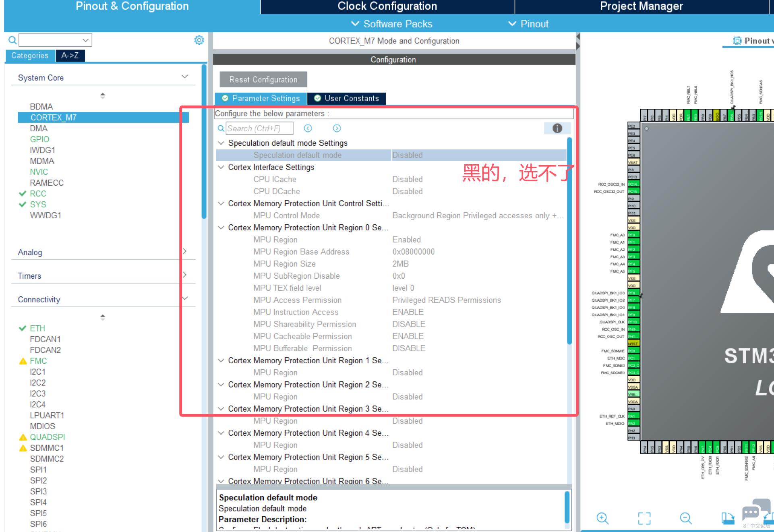
Task: Collapse Cortex Interface Settings group
Action: (221, 167)
